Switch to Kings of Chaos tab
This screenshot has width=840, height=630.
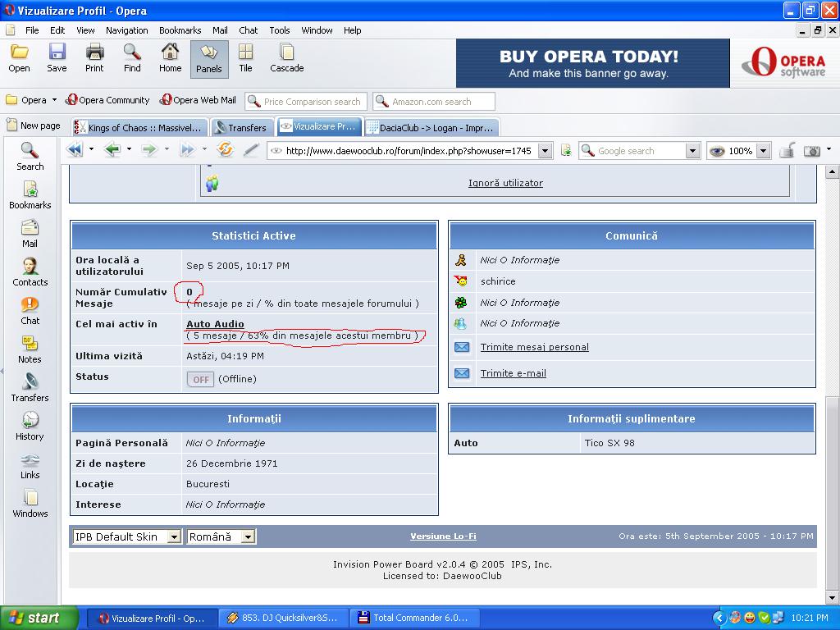138,127
